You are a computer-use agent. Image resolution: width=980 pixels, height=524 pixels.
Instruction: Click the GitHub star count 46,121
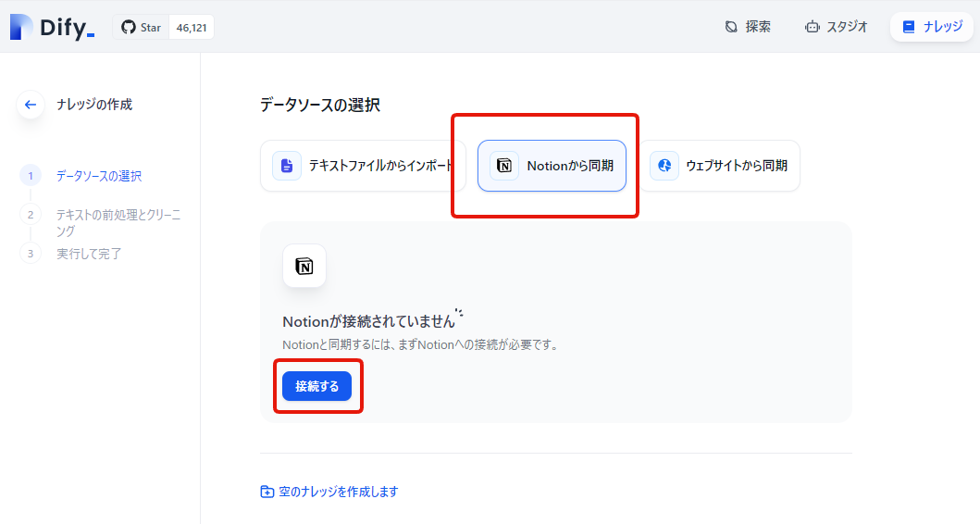click(x=192, y=28)
